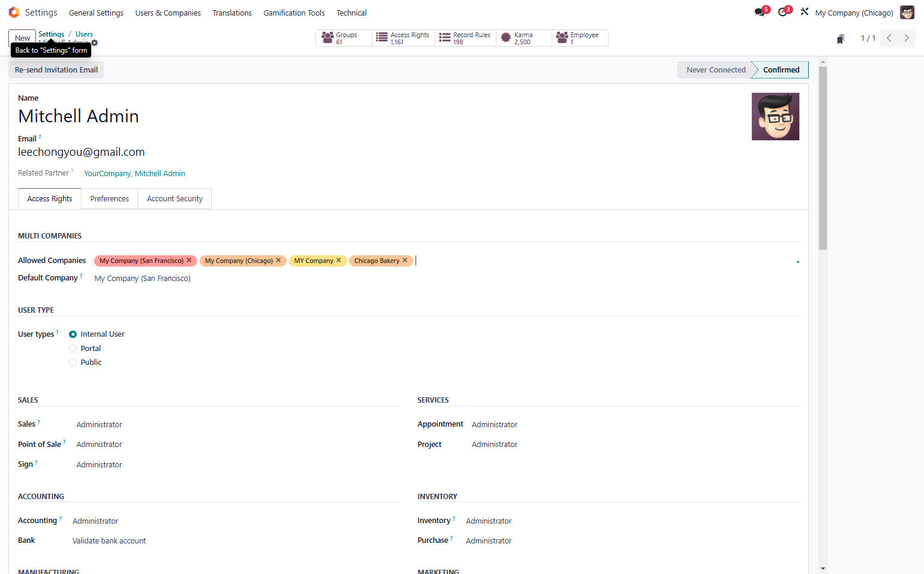Screen dimensions: 924x574
Task: Click the Re-send Invitation Email button
Action: point(56,70)
